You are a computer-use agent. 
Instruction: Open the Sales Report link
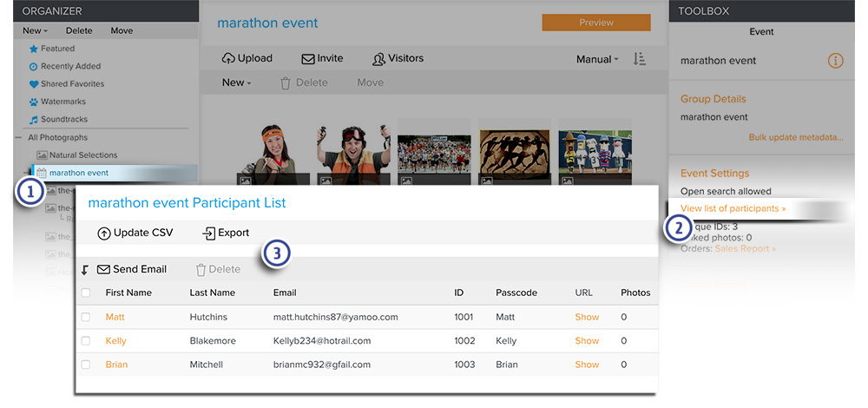point(745,249)
